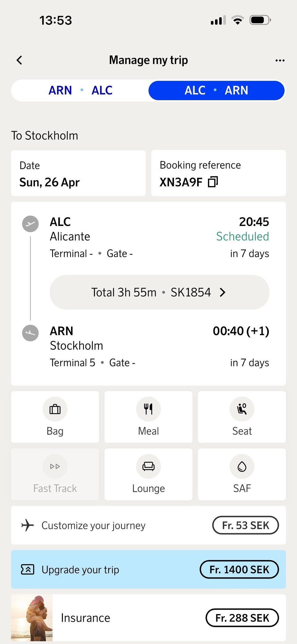Open the Insurance photo thumbnail

[x=32, y=618]
